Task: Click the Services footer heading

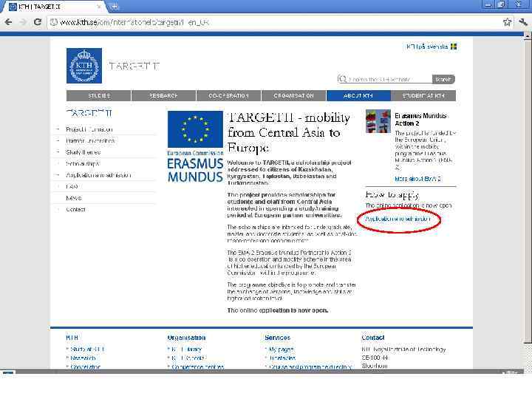Action: point(277,338)
